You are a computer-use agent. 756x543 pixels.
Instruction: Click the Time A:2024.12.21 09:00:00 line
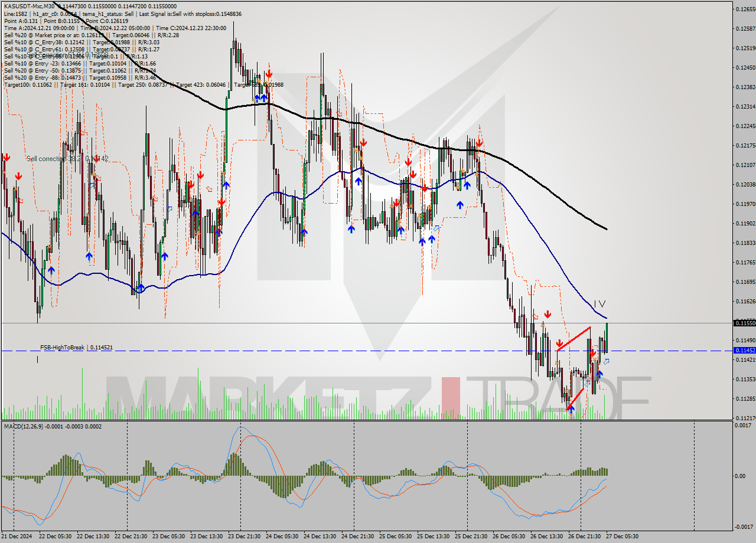pos(116,28)
